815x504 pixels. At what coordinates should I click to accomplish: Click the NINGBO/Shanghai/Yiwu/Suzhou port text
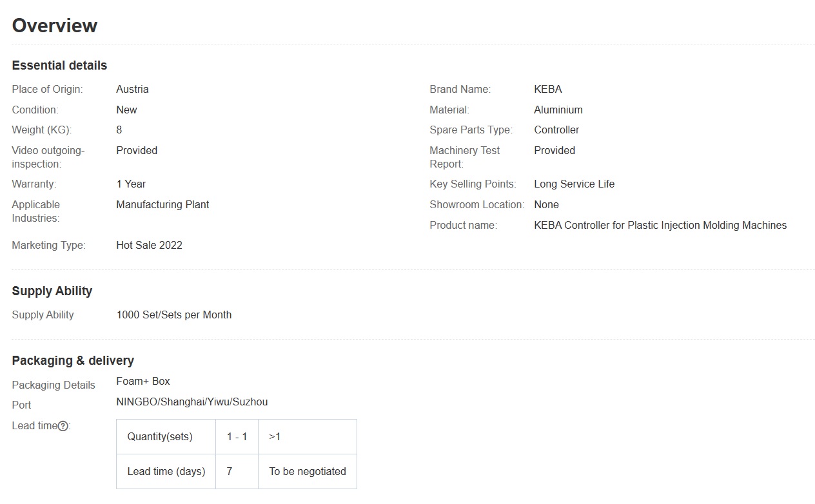click(x=191, y=402)
